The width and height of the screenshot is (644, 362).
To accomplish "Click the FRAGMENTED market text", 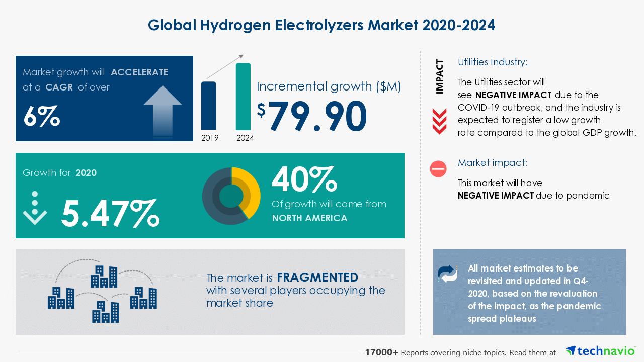I will coord(317,278).
